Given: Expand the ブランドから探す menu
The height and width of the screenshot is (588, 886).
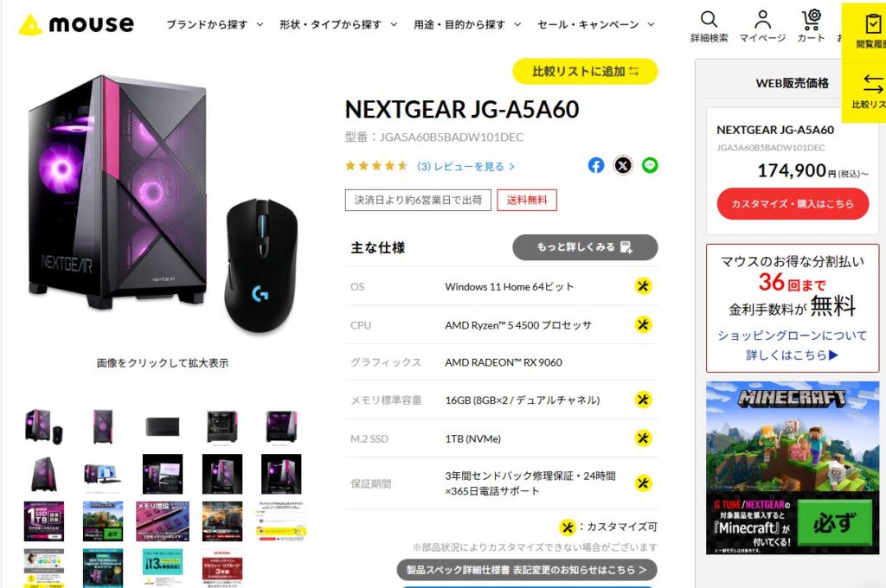Looking at the screenshot, I should [215, 24].
